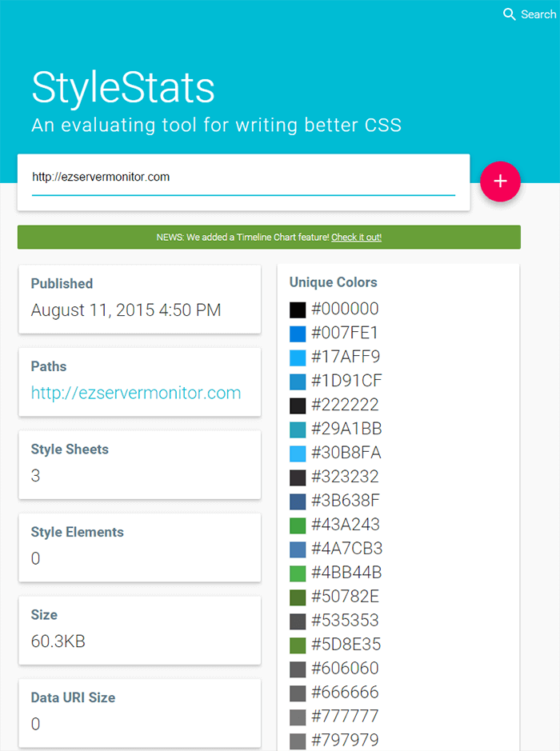Click the magnifying glass search icon
This screenshot has height=751, width=560.
coord(509,14)
